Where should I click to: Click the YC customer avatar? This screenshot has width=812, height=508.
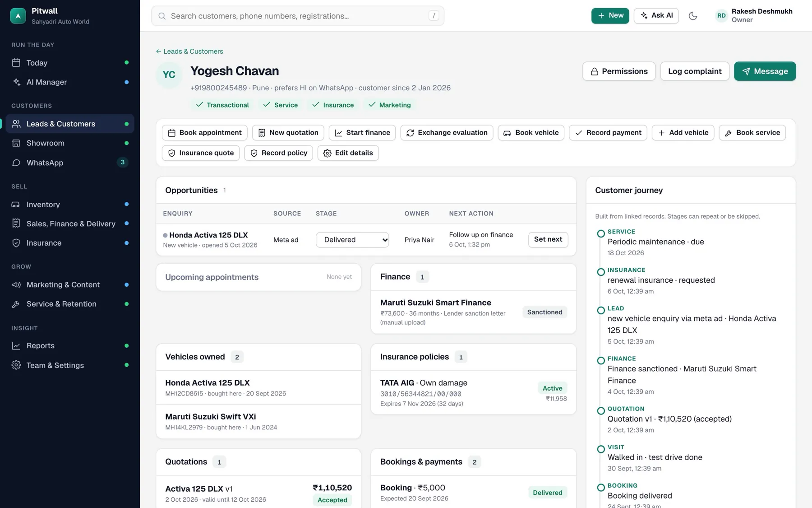coord(169,75)
